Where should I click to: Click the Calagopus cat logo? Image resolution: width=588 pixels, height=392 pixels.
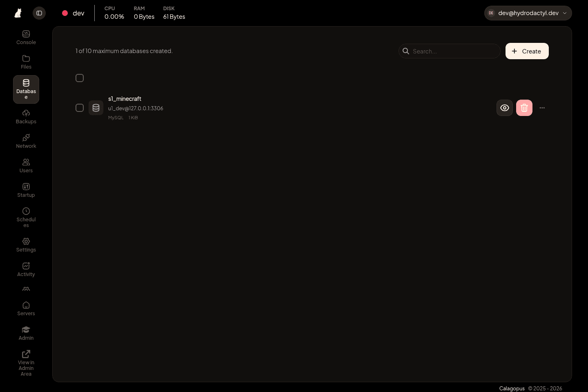pyautogui.click(x=18, y=13)
